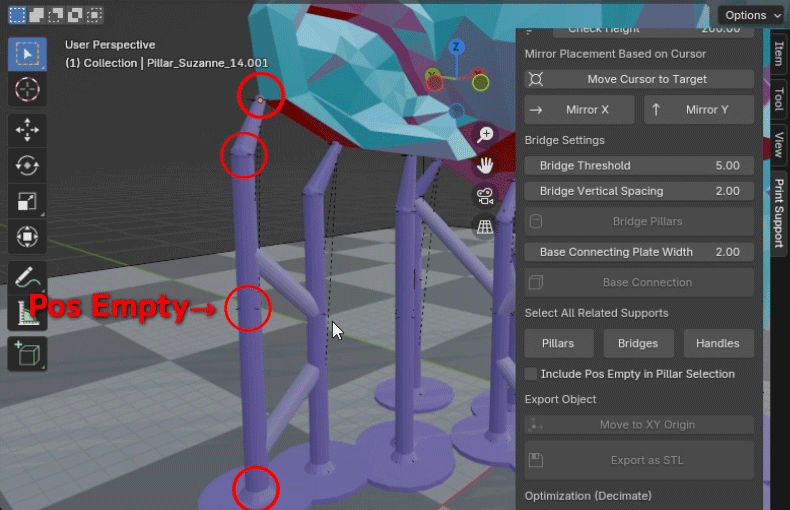Click the green Y axis gizmo ball

click(480, 82)
